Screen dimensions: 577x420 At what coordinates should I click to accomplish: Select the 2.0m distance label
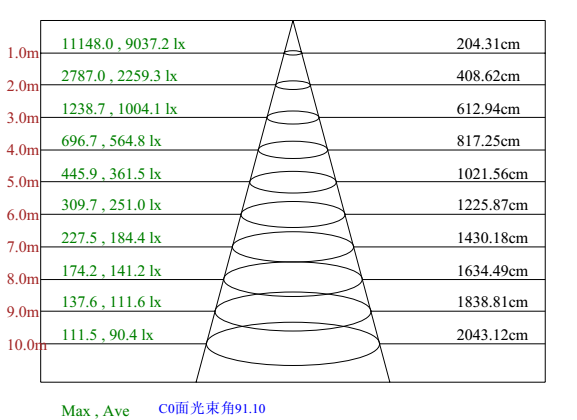(x=23, y=86)
